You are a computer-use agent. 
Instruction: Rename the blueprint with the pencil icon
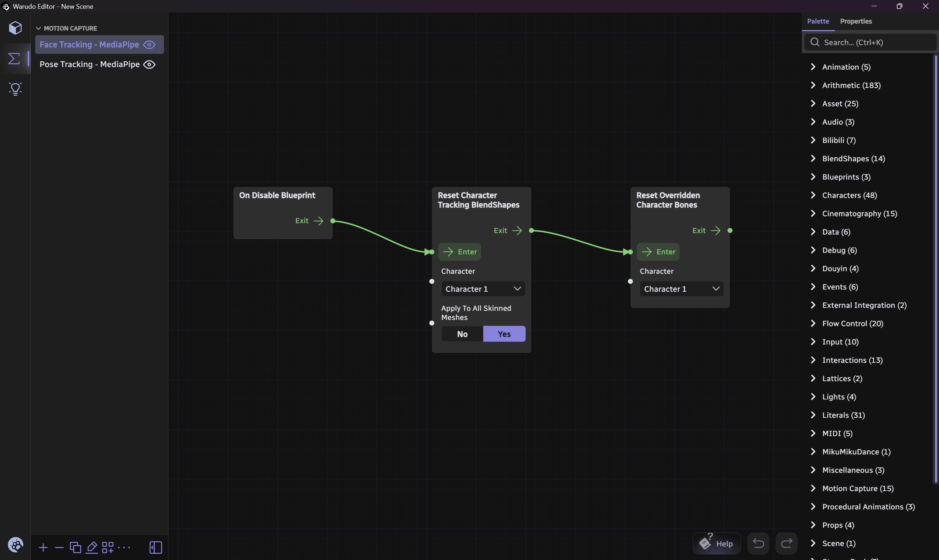click(x=92, y=547)
